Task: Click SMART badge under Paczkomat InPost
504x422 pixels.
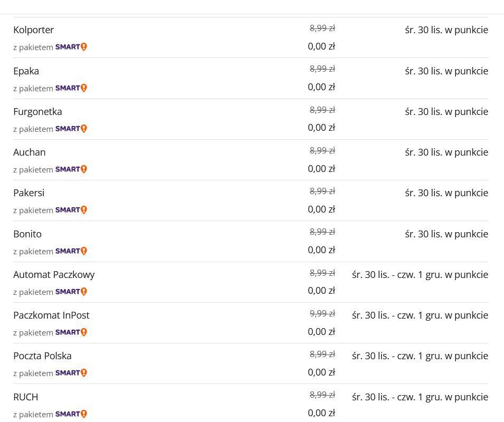Action: click(71, 332)
